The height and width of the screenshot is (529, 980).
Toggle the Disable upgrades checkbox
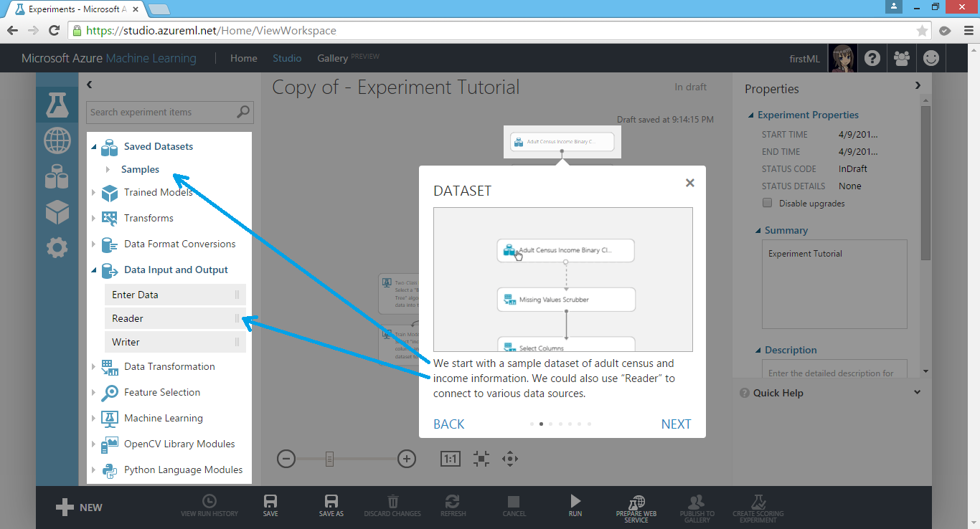click(768, 204)
